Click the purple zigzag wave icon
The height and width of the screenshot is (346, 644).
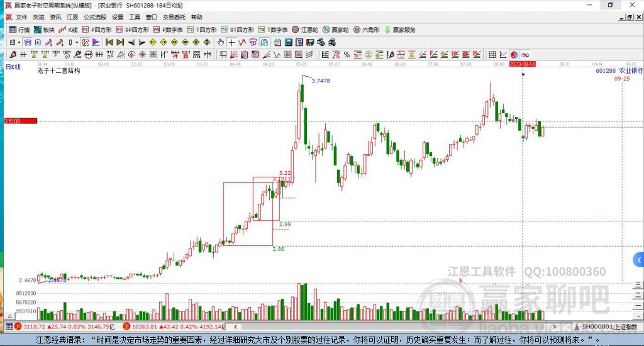pyautogui.click(x=49, y=42)
